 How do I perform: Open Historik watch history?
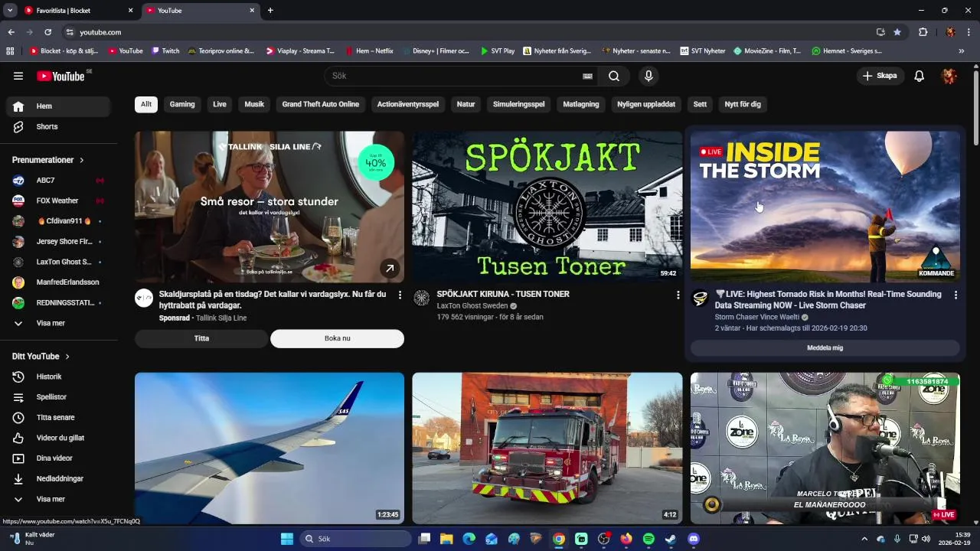58,377
